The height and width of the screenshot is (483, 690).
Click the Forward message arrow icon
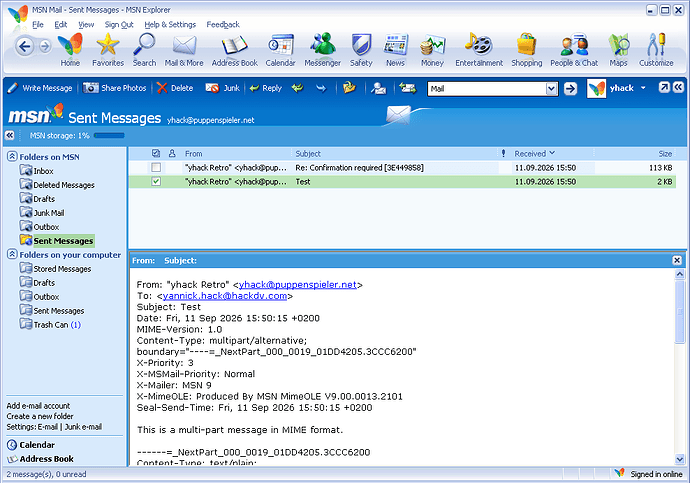click(x=321, y=88)
